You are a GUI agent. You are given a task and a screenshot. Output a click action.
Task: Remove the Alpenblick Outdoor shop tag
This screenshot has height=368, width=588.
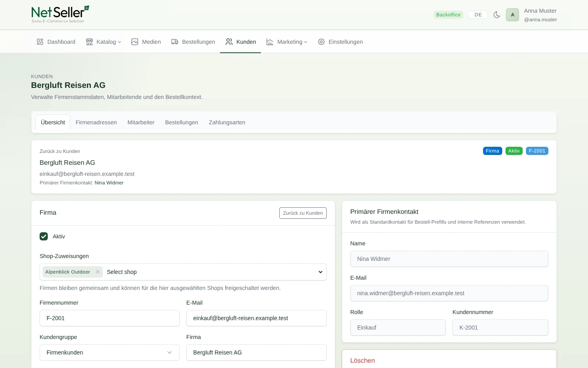click(x=98, y=272)
